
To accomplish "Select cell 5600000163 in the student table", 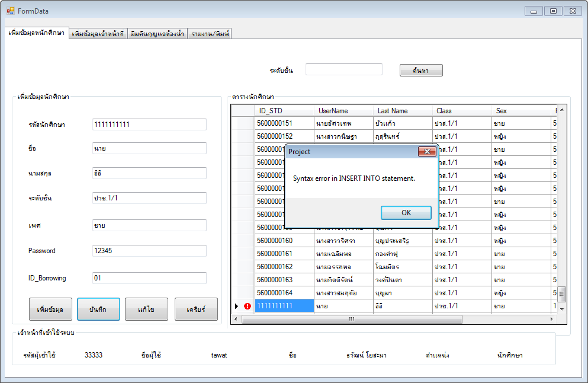I will (285, 280).
